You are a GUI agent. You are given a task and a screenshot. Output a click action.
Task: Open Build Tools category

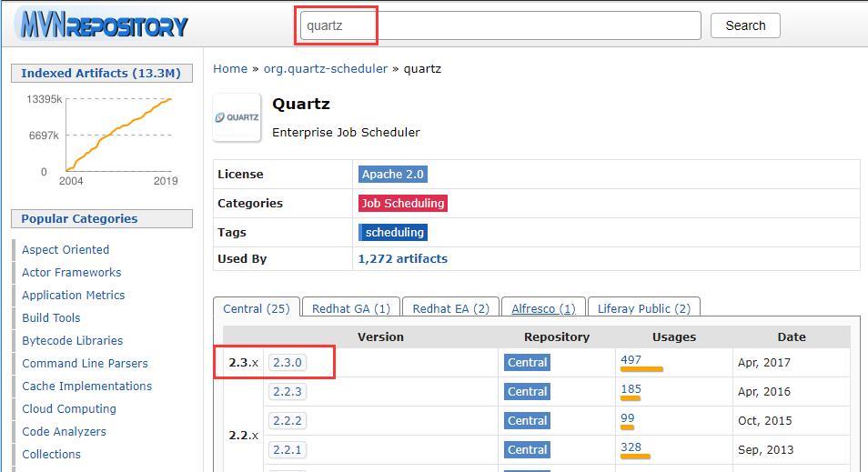[x=51, y=317]
